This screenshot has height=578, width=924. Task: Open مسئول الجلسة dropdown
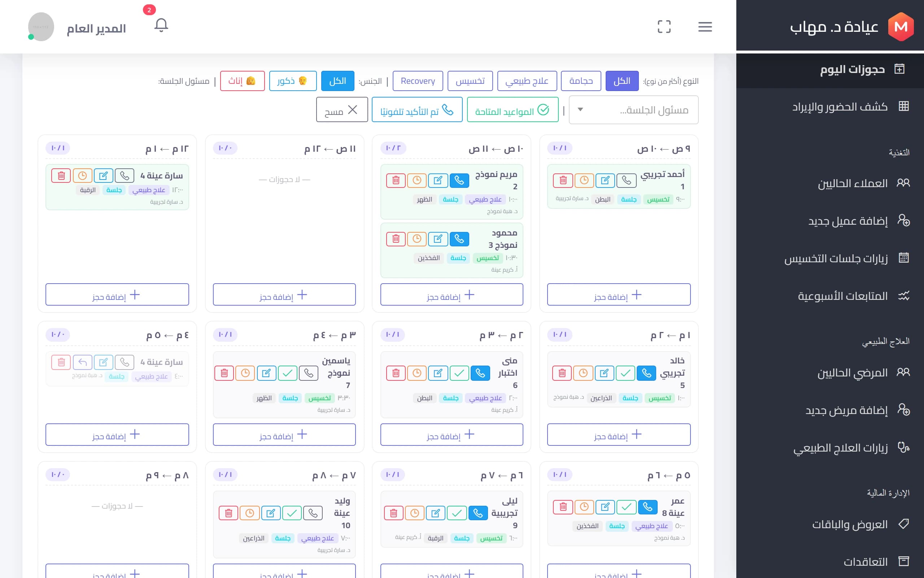click(633, 110)
